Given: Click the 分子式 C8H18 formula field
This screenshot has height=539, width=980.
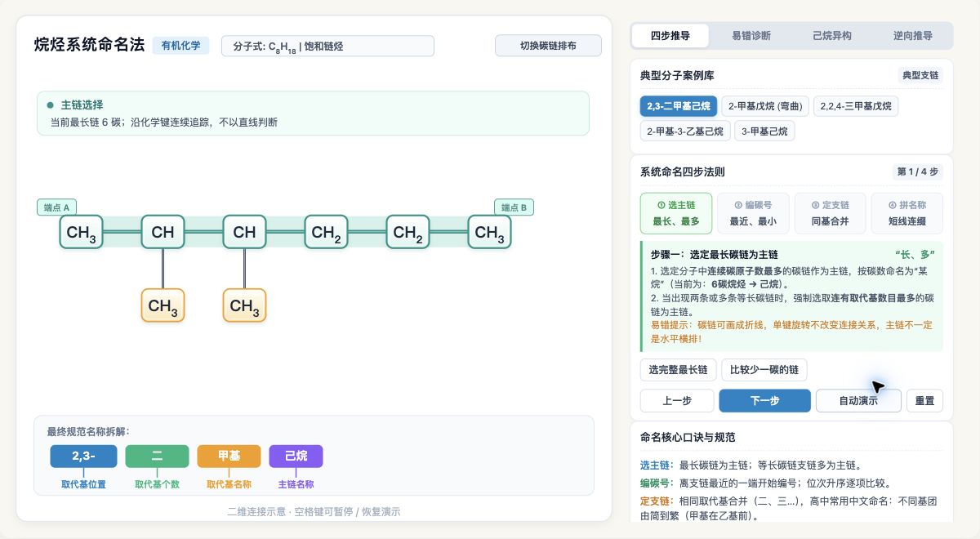Looking at the screenshot, I should [x=327, y=47].
